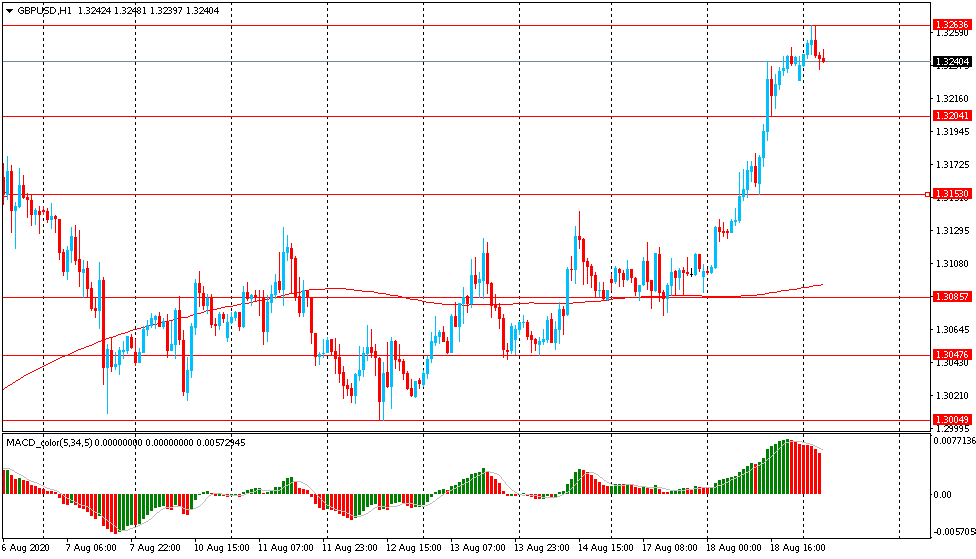
Task: Click the black current price label 1.32404
Action: (951, 62)
